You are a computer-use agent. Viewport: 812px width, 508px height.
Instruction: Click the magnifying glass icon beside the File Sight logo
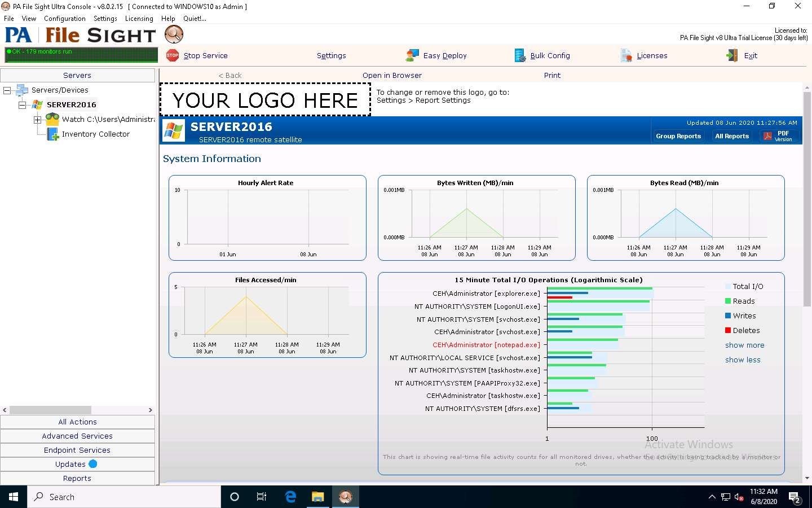[x=174, y=34]
